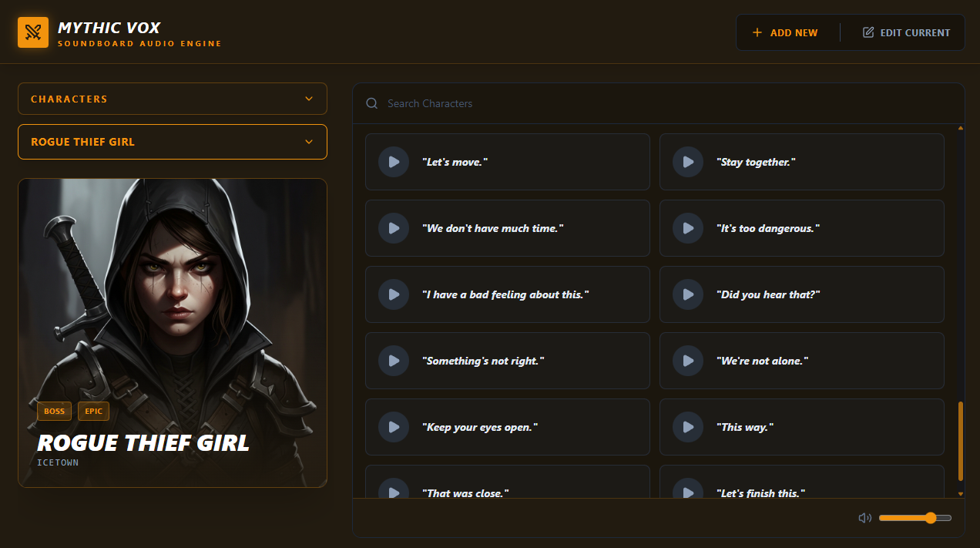The height and width of the screenshot is (548, 980).
Task: Play "I have a bad feeling about this."
Action: coord(394,294)
